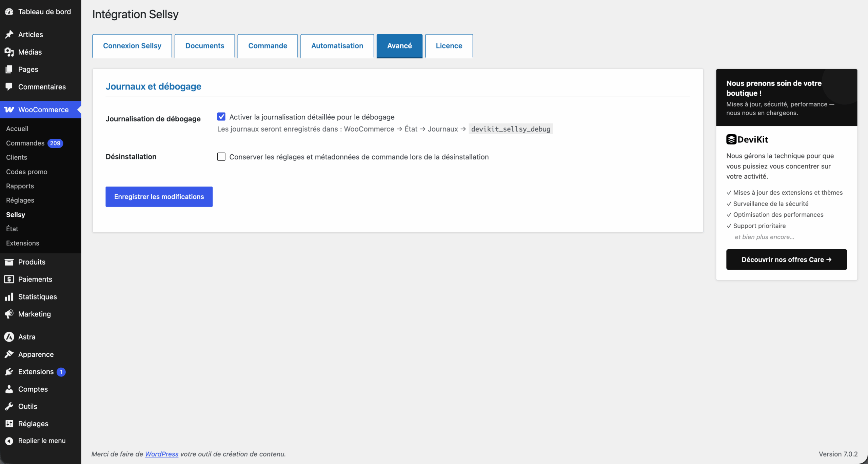Viewport: 868px width, 464px height.
Task: Open the Licence tab
Action: [x=449, y=46]
